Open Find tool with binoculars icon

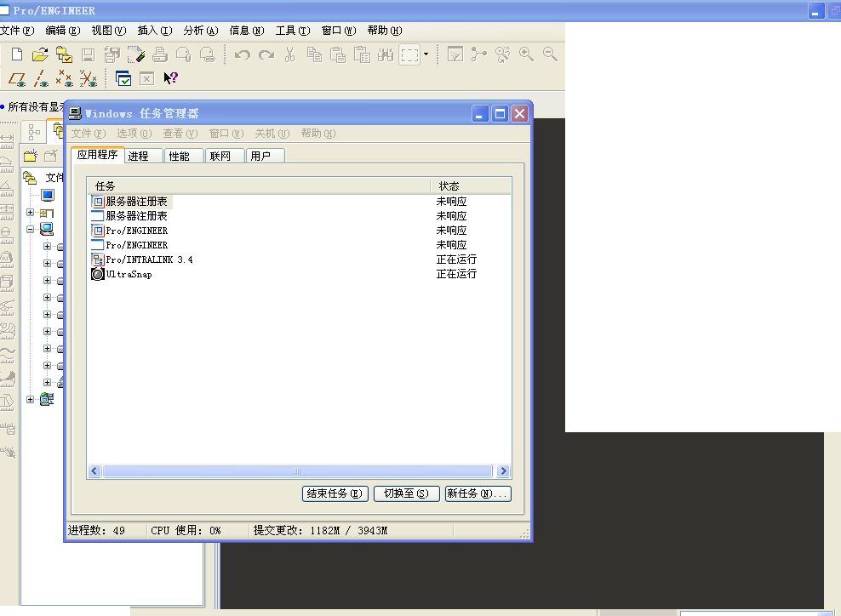coord(386,54)
